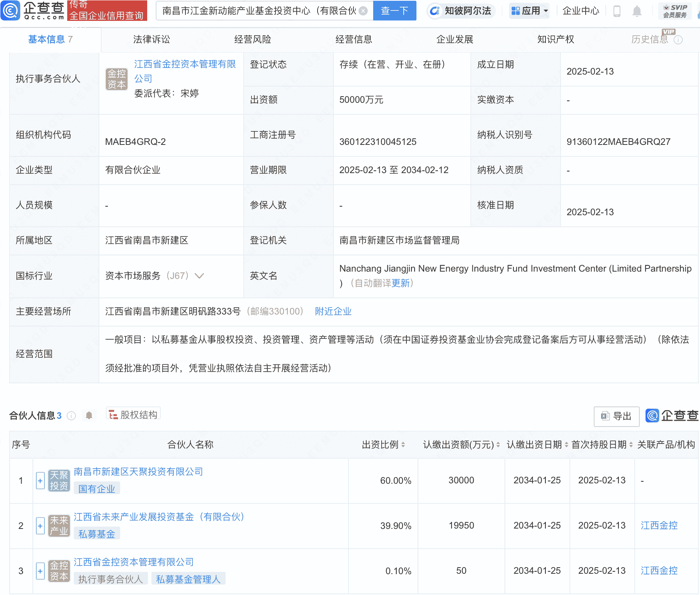Open the 附近企业 link
Image resolution: width=700 pixels, height=595 pixels.
(x=333, y=311)
